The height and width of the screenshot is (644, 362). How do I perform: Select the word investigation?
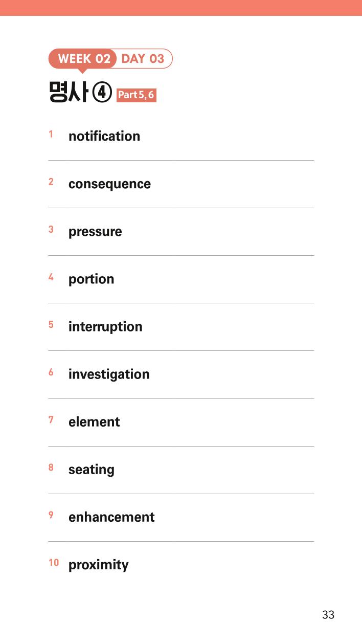[x=109, y=374]
